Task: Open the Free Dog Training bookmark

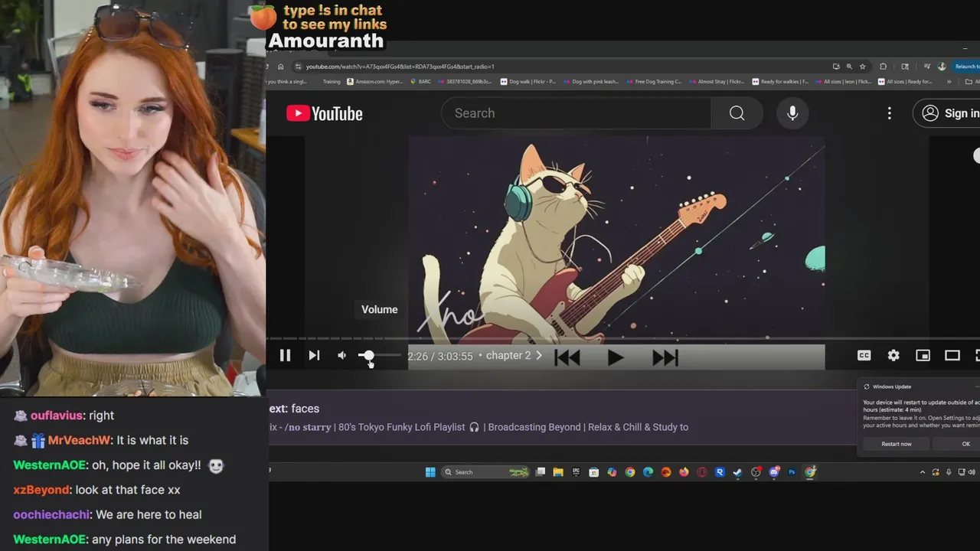Action: 653,81
